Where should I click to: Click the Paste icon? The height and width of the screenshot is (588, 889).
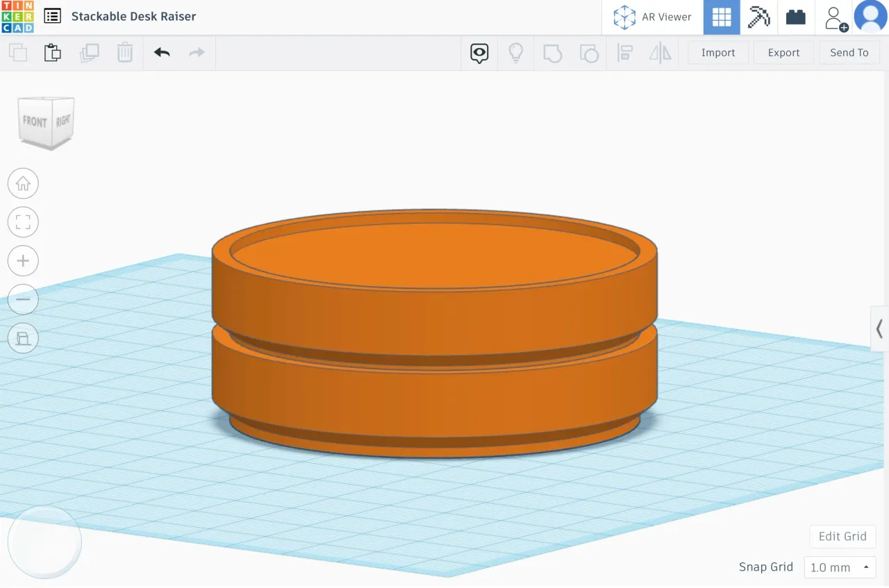coord(53,53)
